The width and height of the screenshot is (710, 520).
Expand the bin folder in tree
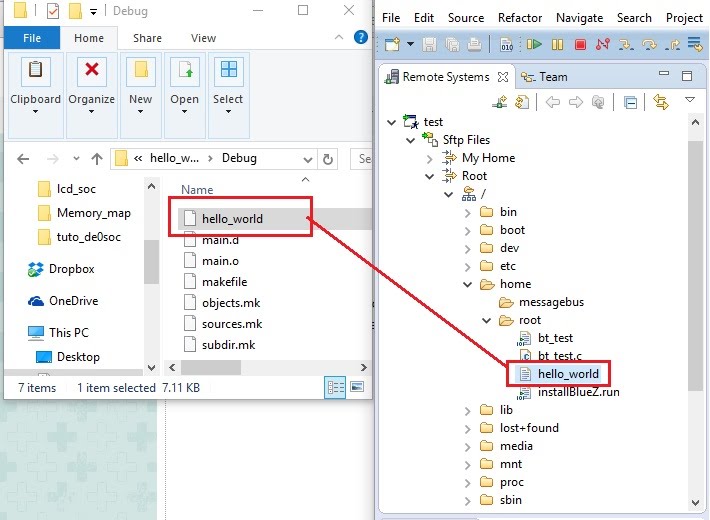468,212
